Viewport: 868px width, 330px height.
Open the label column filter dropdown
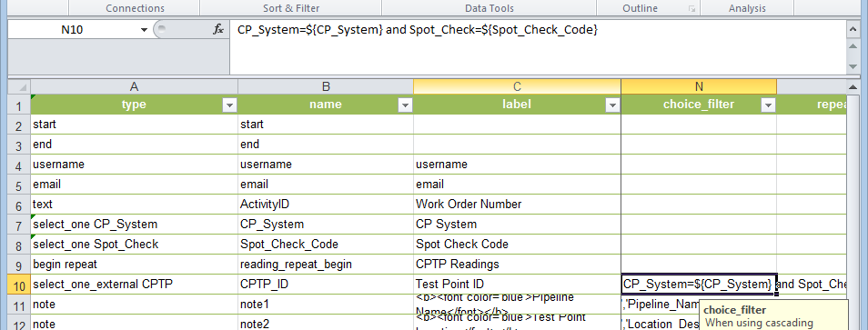[612, 105]
